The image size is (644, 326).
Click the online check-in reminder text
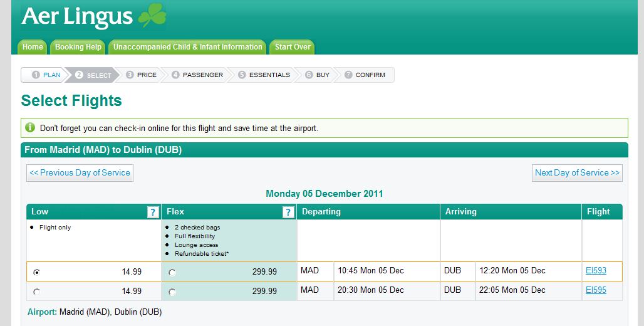point(179,129)
